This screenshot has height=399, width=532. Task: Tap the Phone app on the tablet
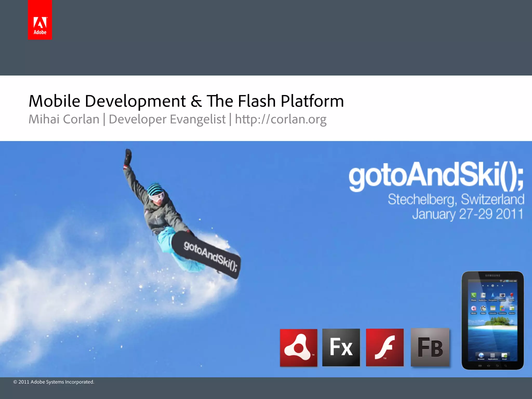[474, 295]
